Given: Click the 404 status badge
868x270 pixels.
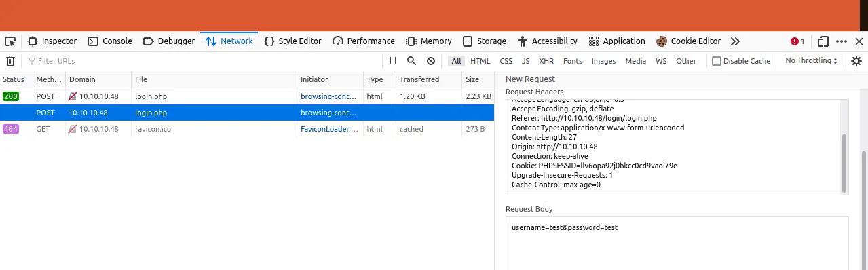Looking at the screenshot, I should pos(11,129).
